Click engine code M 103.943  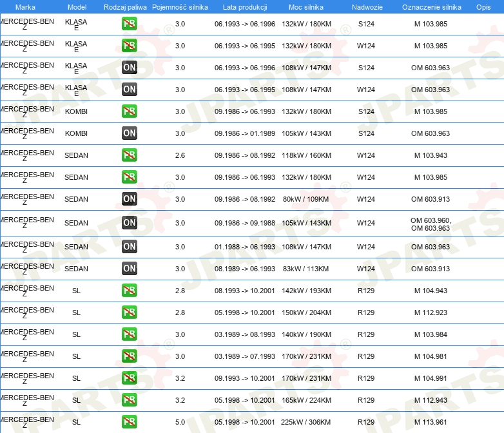point(431,155)
